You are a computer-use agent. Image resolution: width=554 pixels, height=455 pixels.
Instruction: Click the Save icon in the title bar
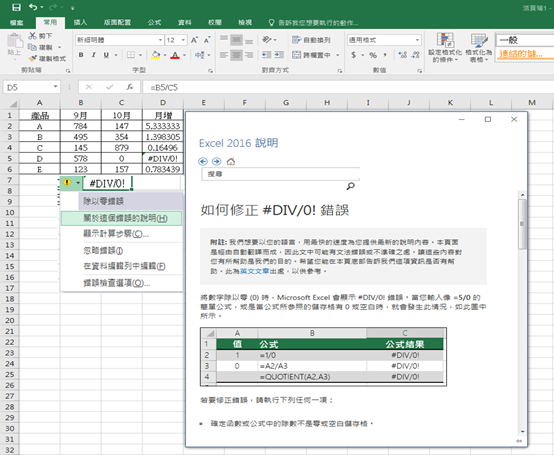click(16, 7)
